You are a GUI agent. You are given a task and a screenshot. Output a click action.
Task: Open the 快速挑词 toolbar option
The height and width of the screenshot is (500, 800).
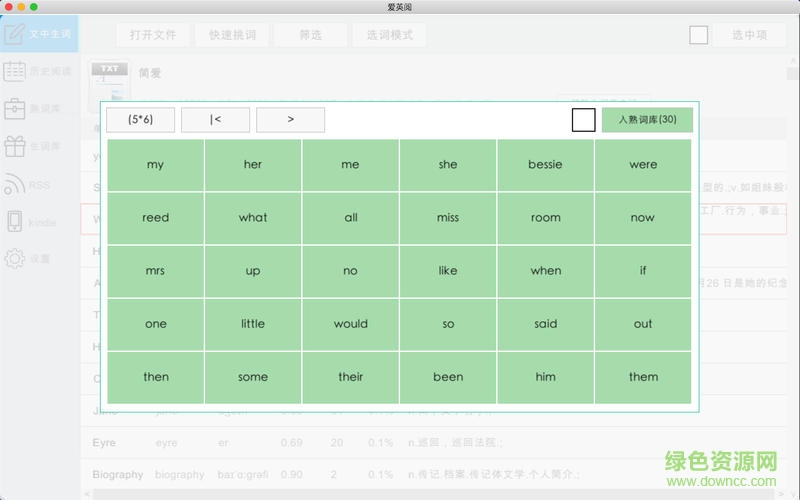click(232, 35)
